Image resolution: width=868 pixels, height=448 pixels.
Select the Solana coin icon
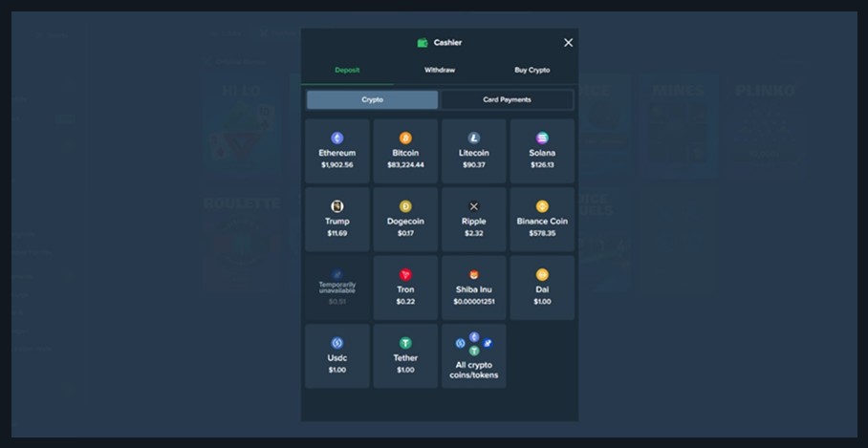pyautogui.click(x=542, y=139)
